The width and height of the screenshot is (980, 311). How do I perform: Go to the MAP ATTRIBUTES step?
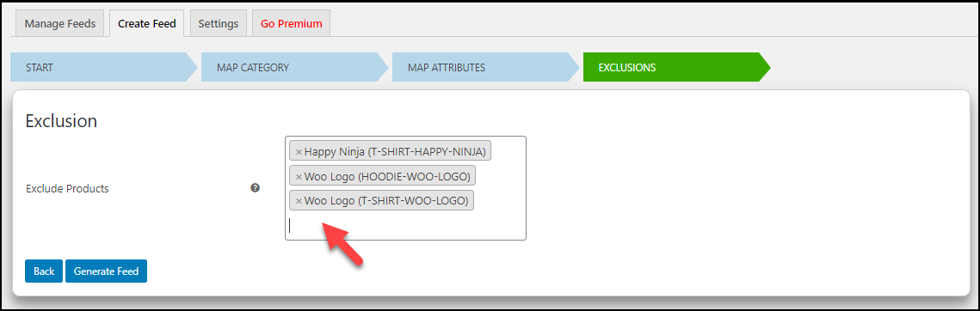coord(485,68)
